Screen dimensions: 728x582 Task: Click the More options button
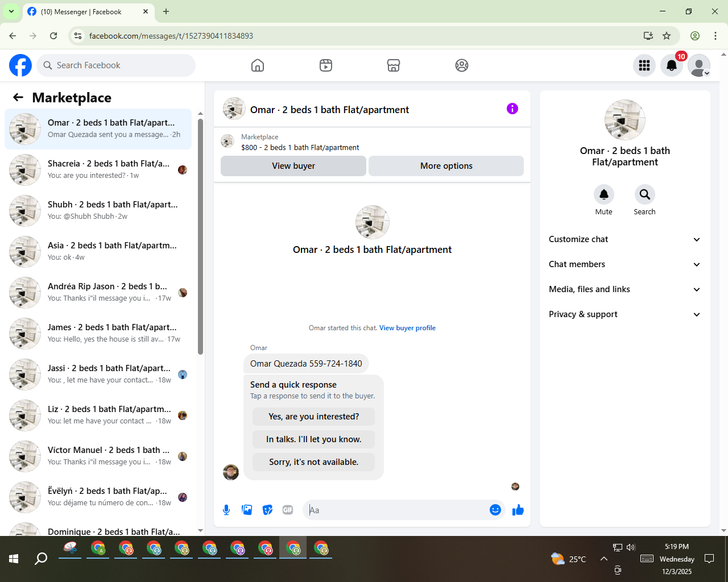(x=446, y=166)
